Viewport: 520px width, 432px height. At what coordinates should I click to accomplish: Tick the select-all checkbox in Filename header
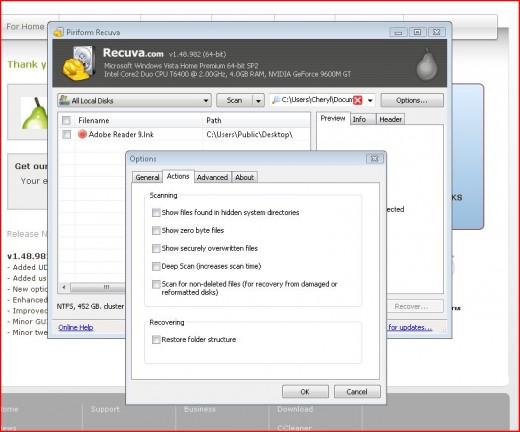(66, 120)
